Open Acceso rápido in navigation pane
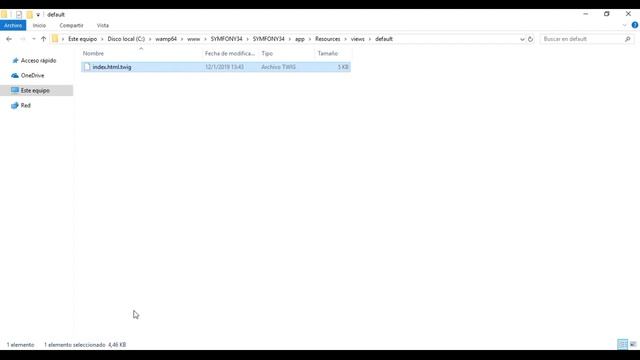The image size is (640, 360). tap(38, 60)
